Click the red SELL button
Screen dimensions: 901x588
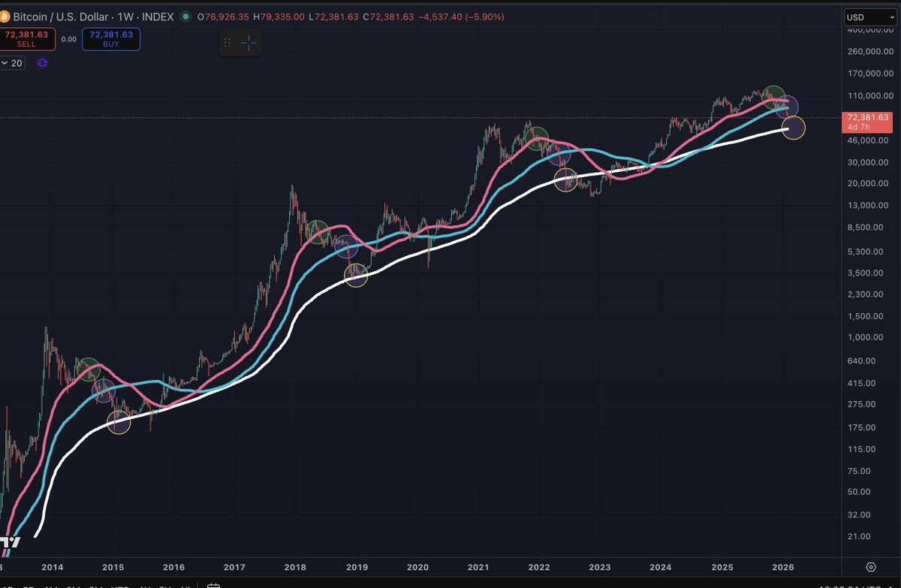(27, 38)
